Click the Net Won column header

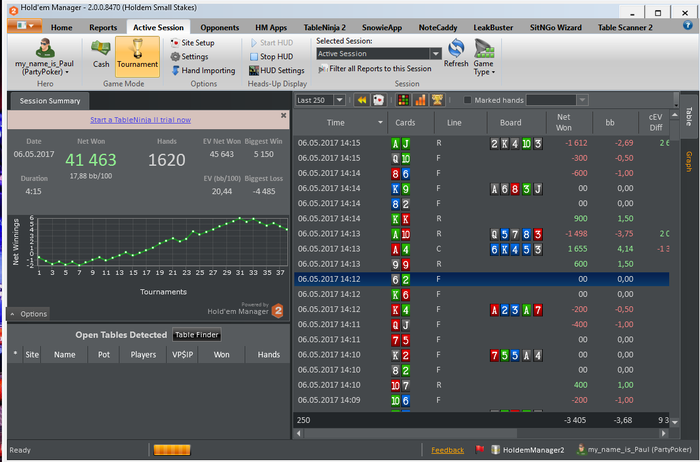(563, 122)
